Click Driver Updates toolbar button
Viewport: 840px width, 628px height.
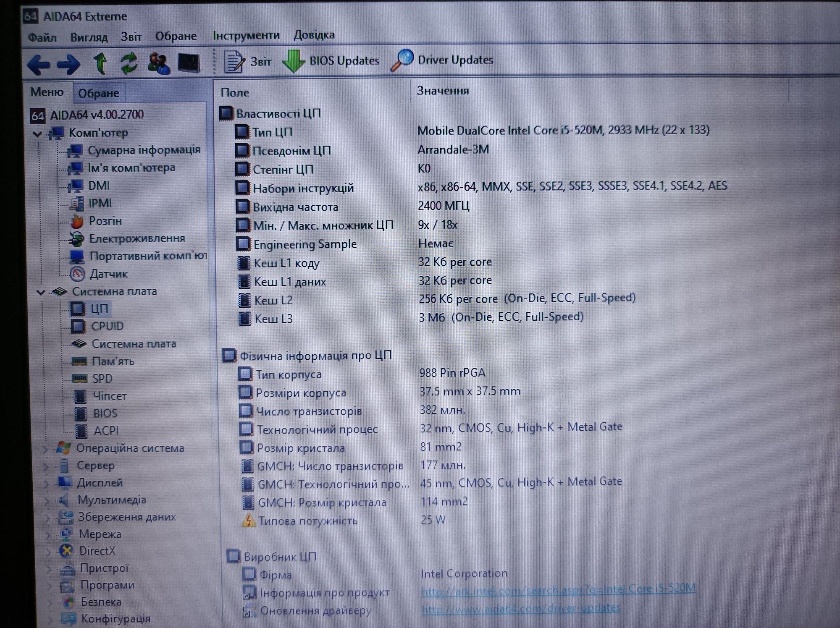tap(442, 60)
